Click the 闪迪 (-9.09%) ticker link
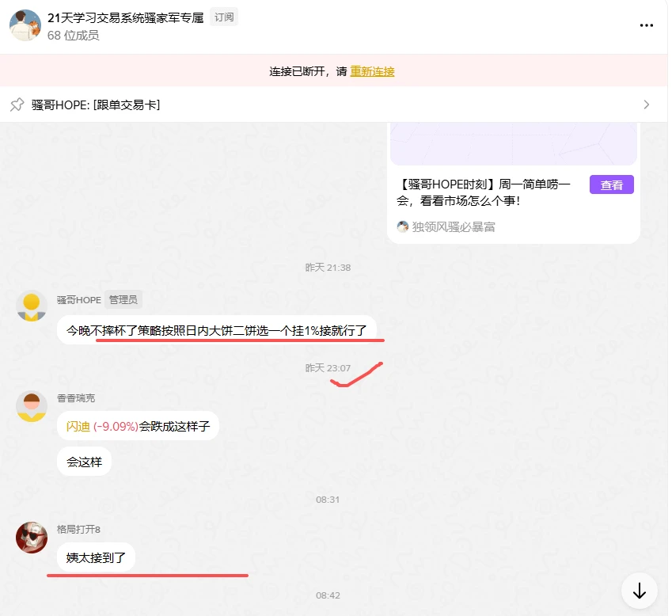 click(x=102, y=426)
